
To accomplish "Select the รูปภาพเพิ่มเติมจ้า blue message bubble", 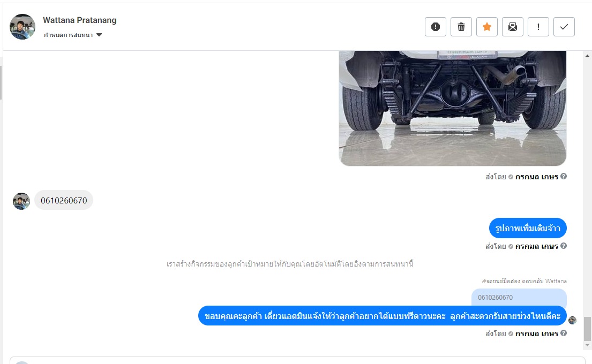I will pos(528,228).
